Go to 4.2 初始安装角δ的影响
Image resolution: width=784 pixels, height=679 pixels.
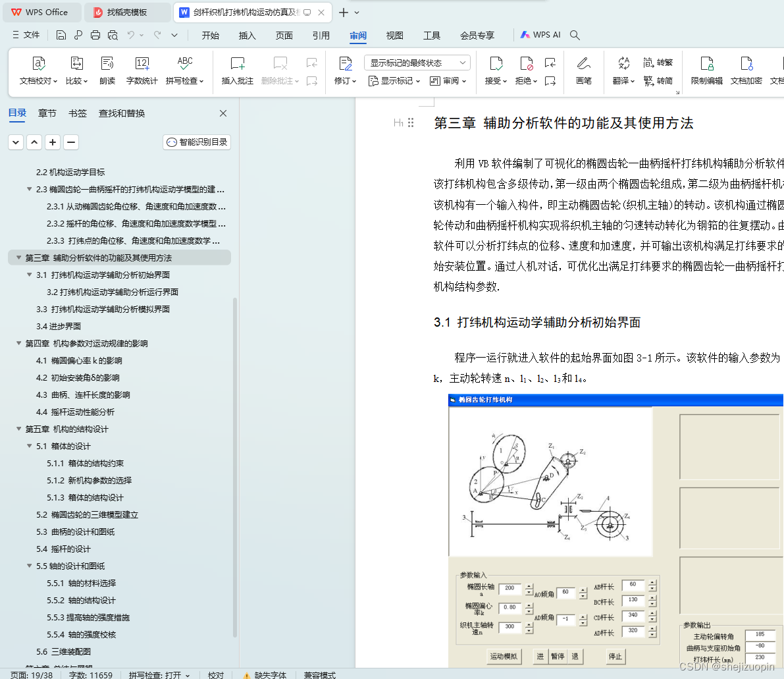click(78, 378)
